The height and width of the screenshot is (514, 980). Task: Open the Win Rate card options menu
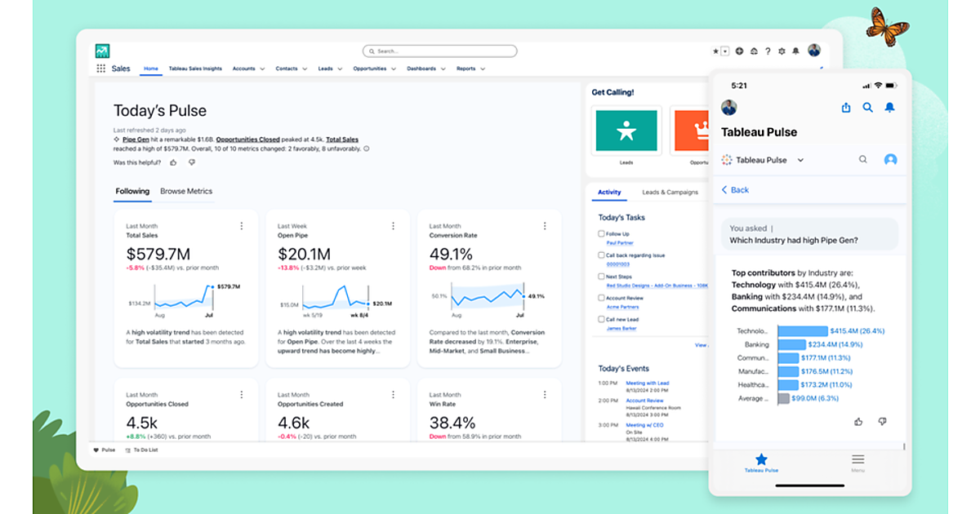545,395
